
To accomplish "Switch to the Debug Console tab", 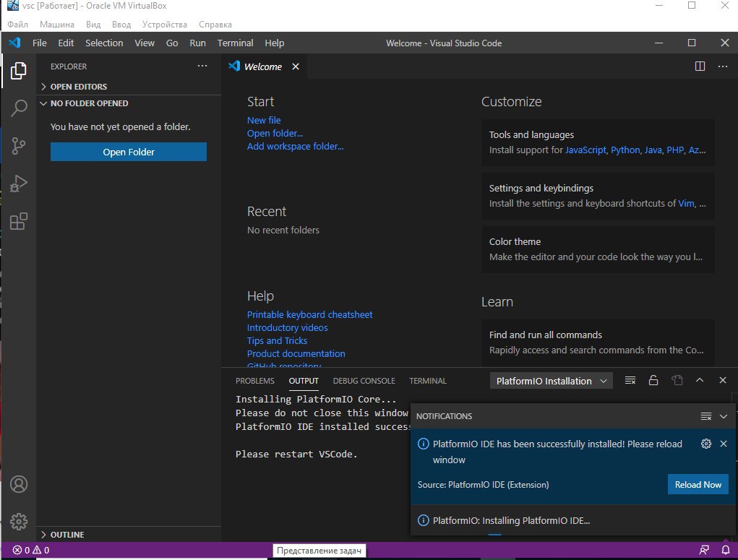I will 364,381.
